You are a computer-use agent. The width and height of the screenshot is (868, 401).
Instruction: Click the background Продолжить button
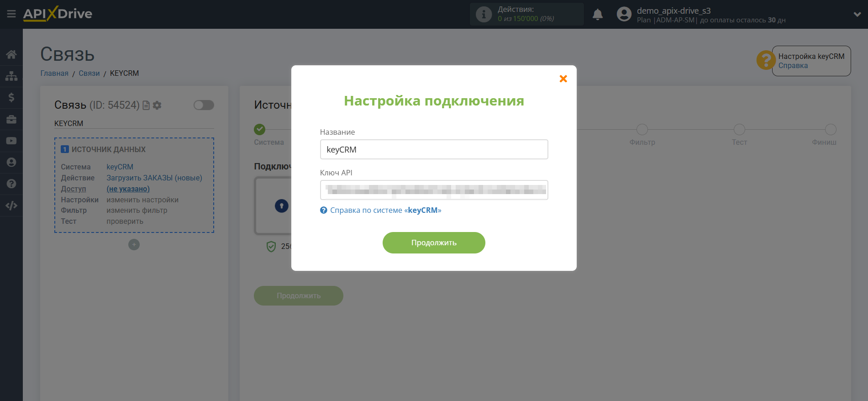pos(299,295)
